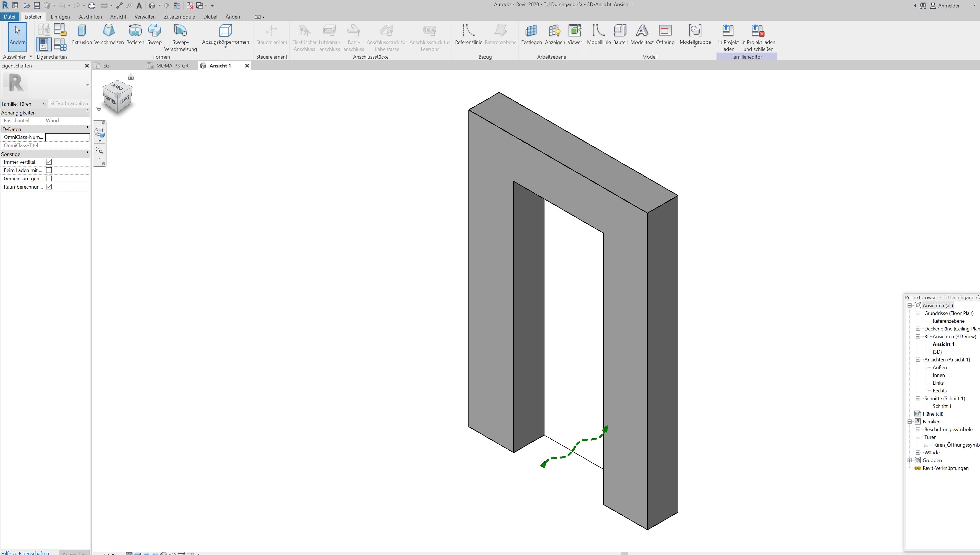The image size is (980, 555).
Task: Open Hilfe zu Eigenschaften link
Action: click(25, 553)
